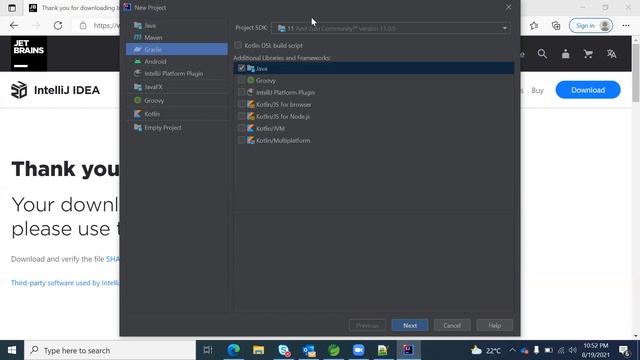Select Groovy project type in sidebar
Image resolution: width=640 pixels, height=360 pixels.
point(176,100)
